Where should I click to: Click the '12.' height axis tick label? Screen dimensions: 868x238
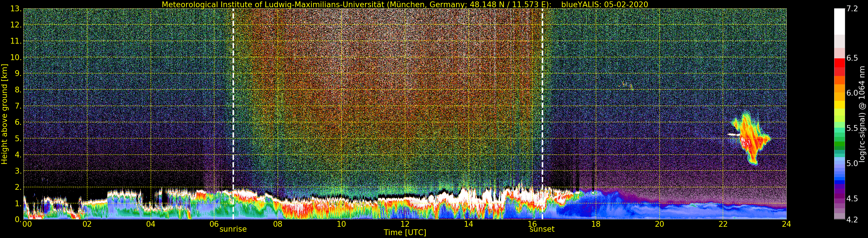click(16, 25)
